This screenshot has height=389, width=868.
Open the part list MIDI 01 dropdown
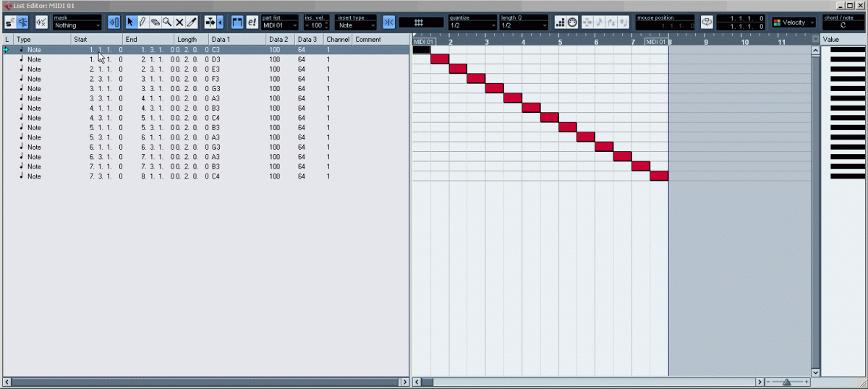click(279, 25)
